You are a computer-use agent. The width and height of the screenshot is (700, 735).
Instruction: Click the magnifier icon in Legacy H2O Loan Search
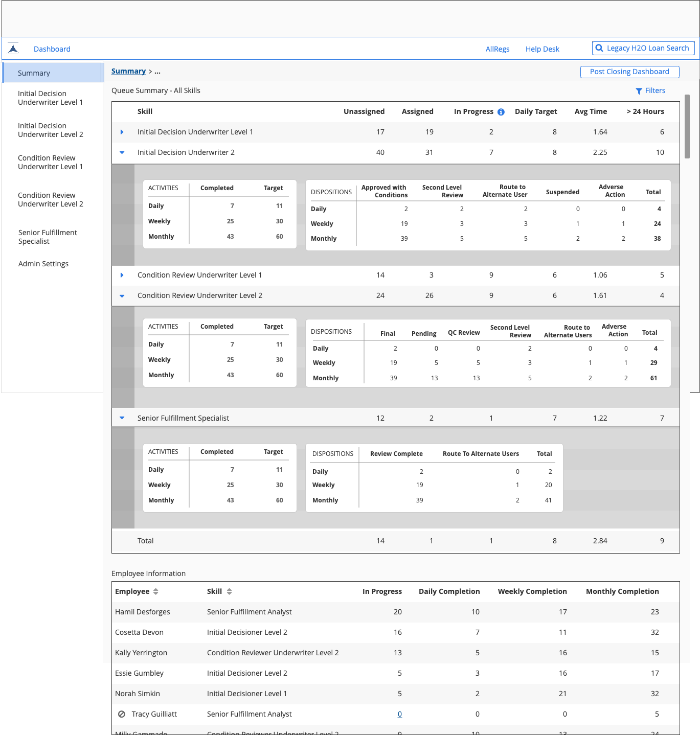click(599, 48)
